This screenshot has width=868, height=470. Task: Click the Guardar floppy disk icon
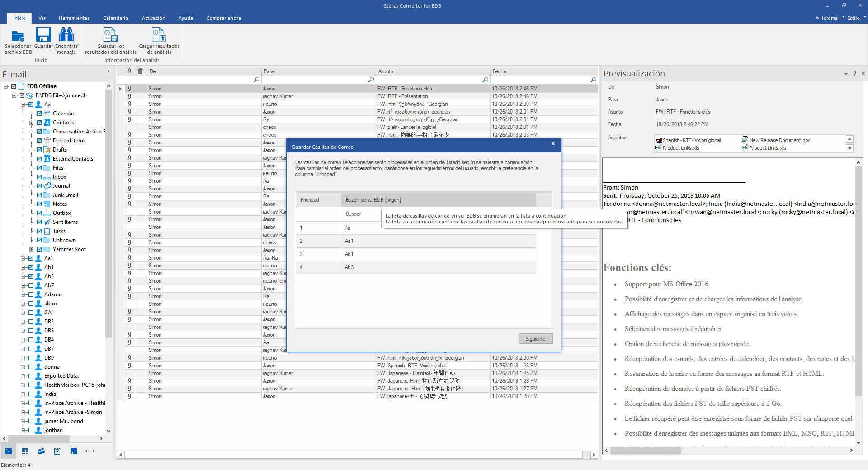tap(43, 35)
